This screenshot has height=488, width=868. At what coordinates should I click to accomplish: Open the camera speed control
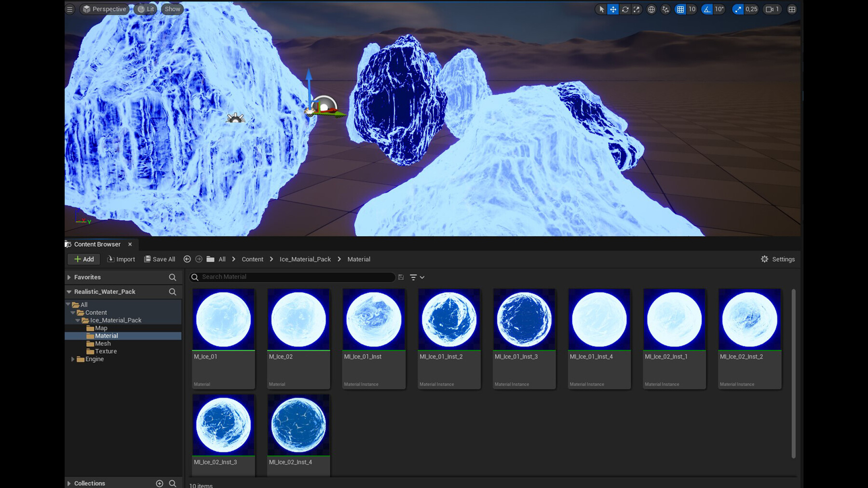point(772,9)
